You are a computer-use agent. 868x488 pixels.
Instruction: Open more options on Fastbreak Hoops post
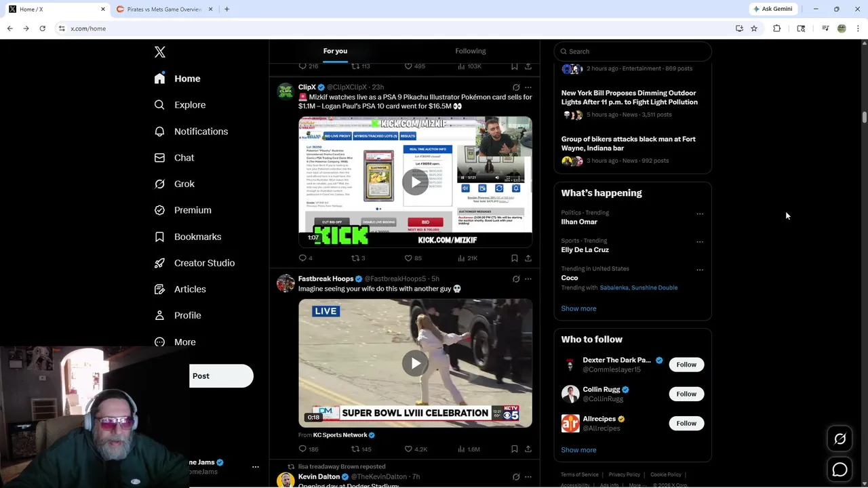coord(528,279)
